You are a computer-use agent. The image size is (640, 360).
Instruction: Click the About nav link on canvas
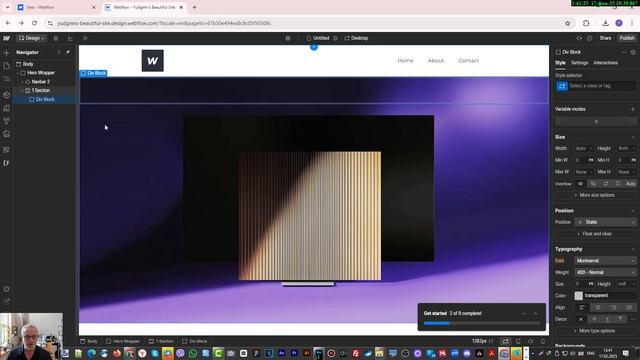436,60
